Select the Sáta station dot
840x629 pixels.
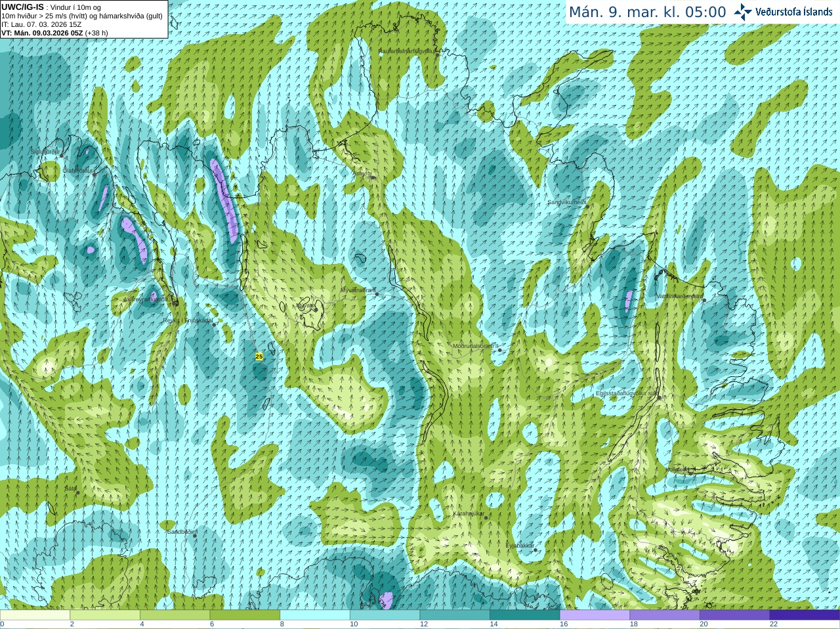77,493
